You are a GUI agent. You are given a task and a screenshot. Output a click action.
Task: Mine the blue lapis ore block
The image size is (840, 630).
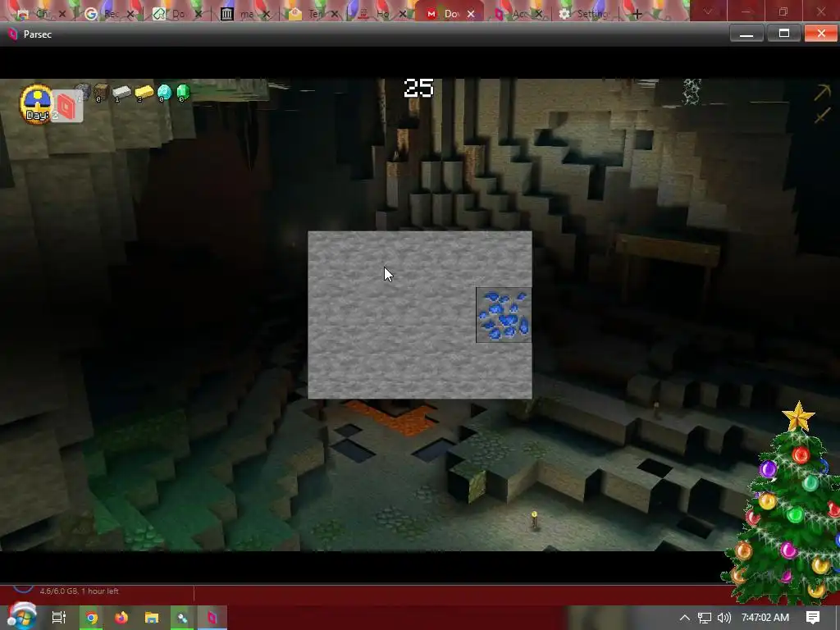click(x=504, y=315)
